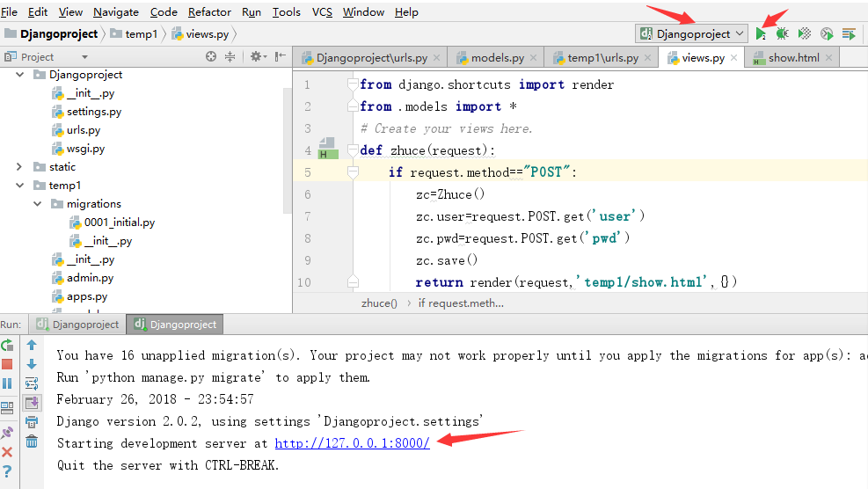Toggle soft-wrap in run console
The height and width of the screenshot is (489, 868).
(x=32, y=383)
